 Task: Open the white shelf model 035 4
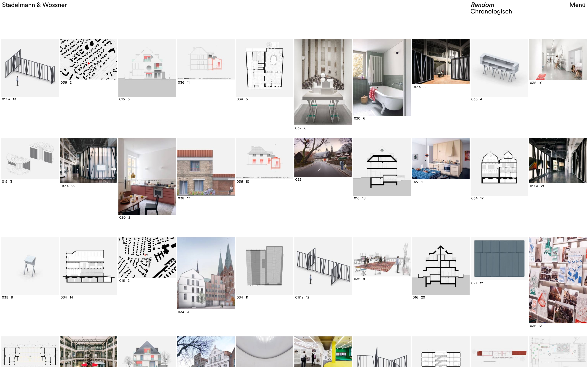(x=499, y=68)
